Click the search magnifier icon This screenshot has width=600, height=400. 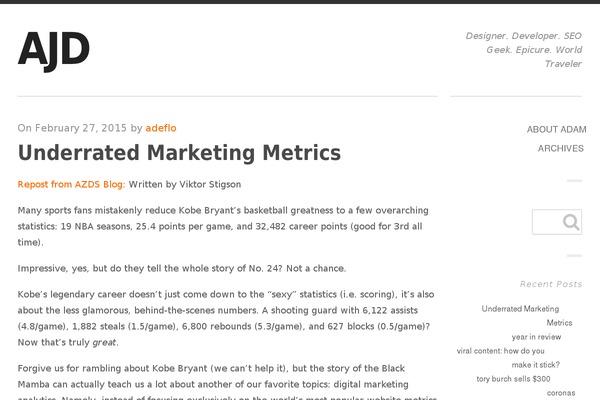coord(571,222)
